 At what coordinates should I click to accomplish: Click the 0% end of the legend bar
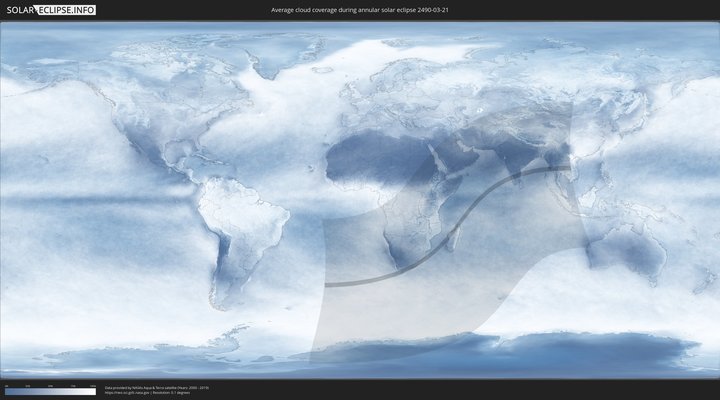click(x=7, y=391)
